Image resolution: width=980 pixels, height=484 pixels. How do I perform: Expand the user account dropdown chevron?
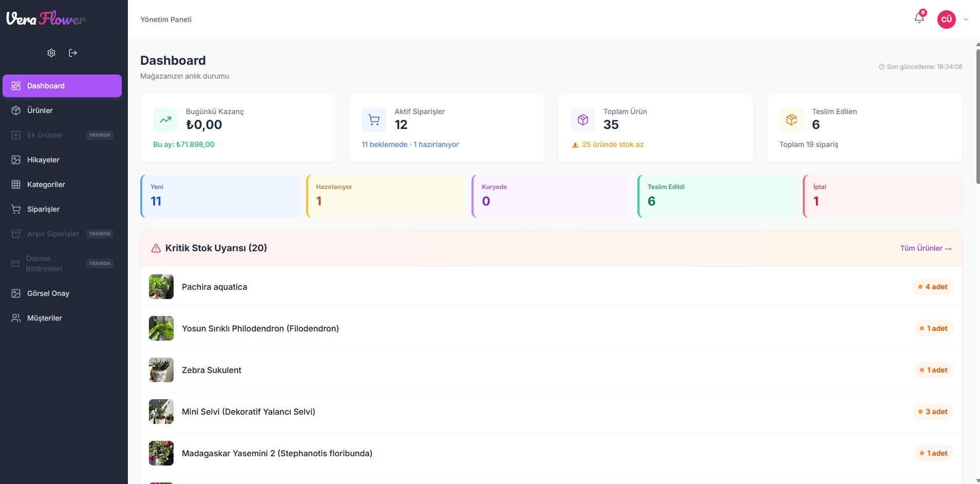coord(966,20)
